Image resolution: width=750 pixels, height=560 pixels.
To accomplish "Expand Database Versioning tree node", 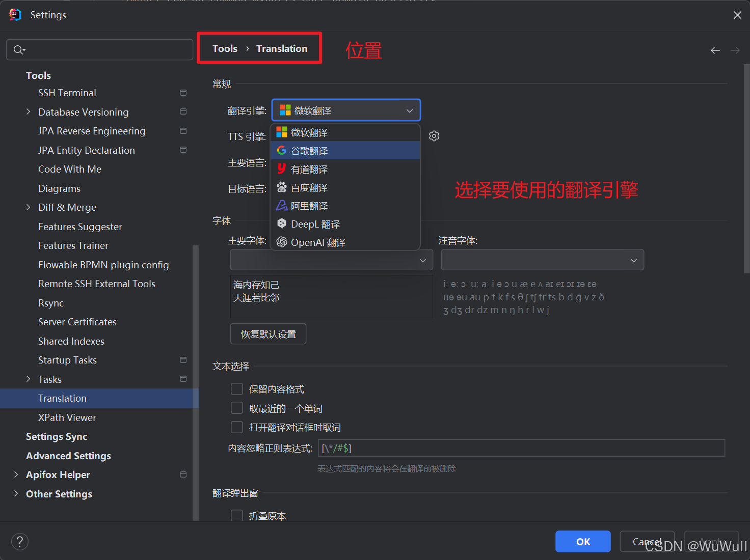I will click(x=29, y=111).
